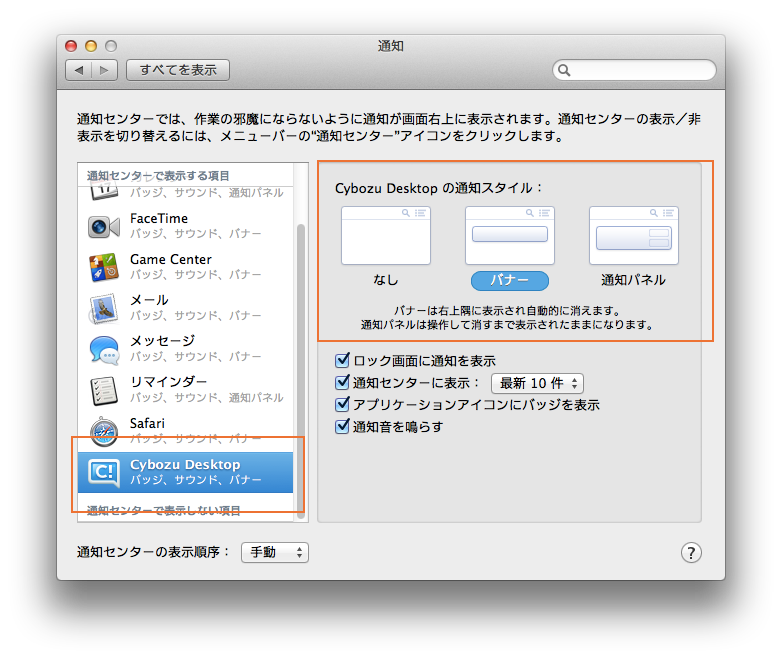Click the Messages speech bubble icon

104,350
